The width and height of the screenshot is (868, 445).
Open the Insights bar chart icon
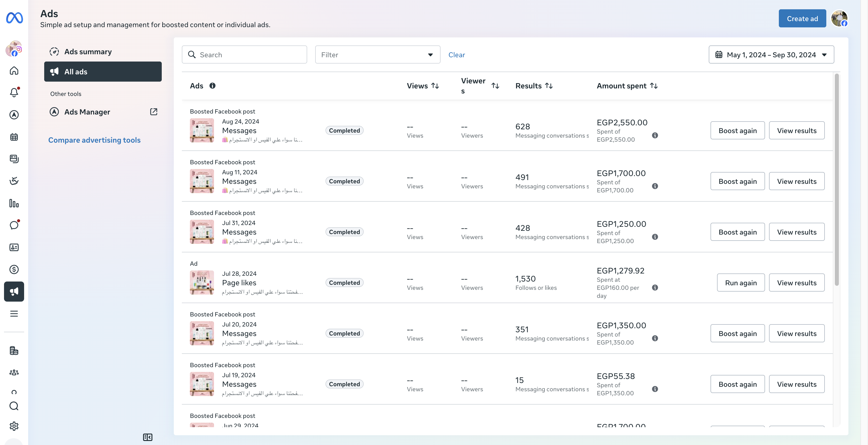(14, 203)
